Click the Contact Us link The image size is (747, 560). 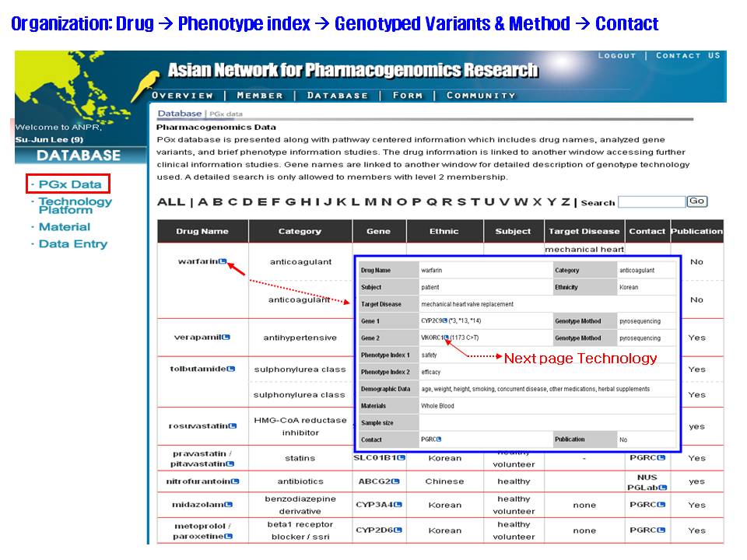pos(688,56)
